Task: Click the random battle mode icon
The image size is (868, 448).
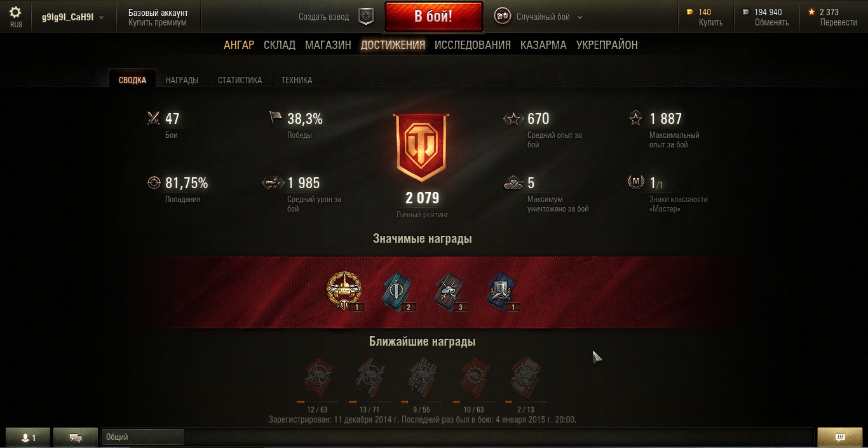Action: click(x=503, y=17)
